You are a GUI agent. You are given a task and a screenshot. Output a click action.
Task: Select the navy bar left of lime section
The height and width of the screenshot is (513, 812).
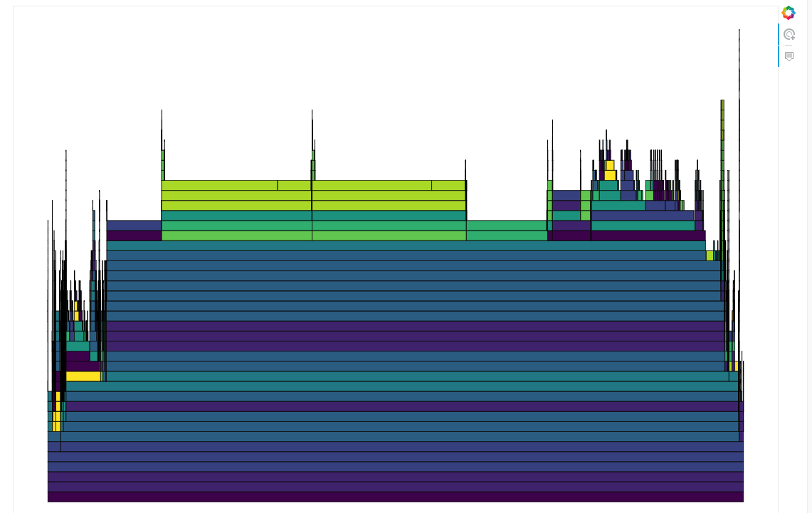point(134,226)
